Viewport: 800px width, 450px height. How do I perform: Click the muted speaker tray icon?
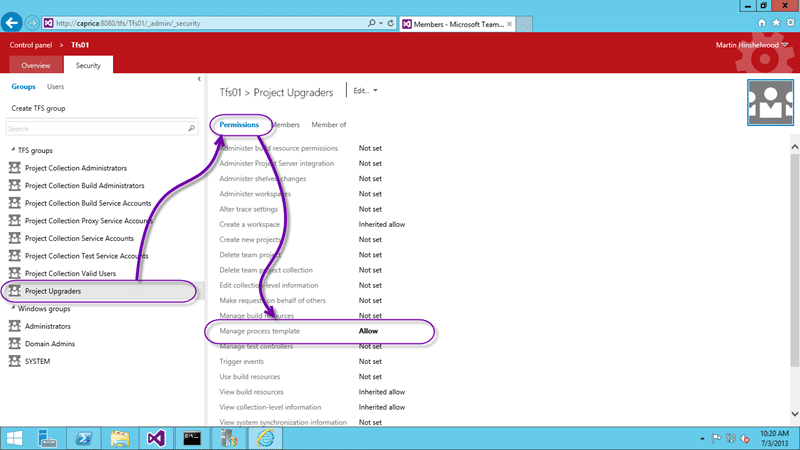745,438
